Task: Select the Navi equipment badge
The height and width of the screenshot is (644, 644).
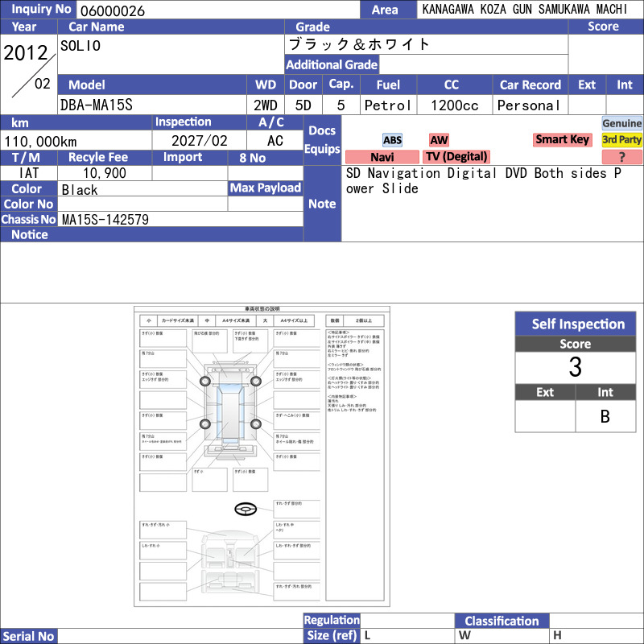Action: (x=382, y=157)
